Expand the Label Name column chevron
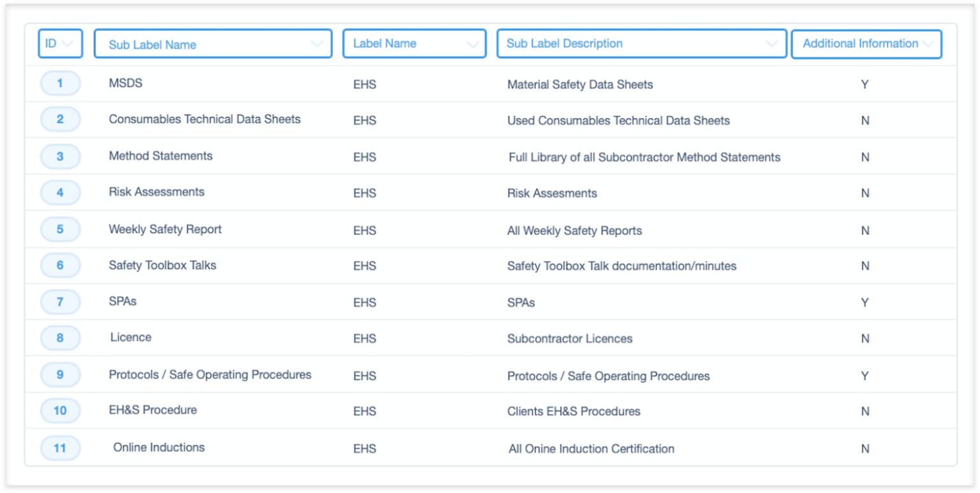This screenshot has width=980, height=493. click(472, 43)
